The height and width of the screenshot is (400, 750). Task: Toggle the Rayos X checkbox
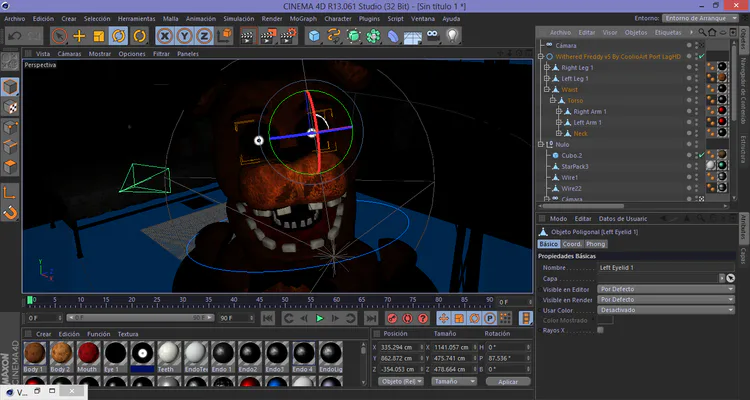[600, 330]
